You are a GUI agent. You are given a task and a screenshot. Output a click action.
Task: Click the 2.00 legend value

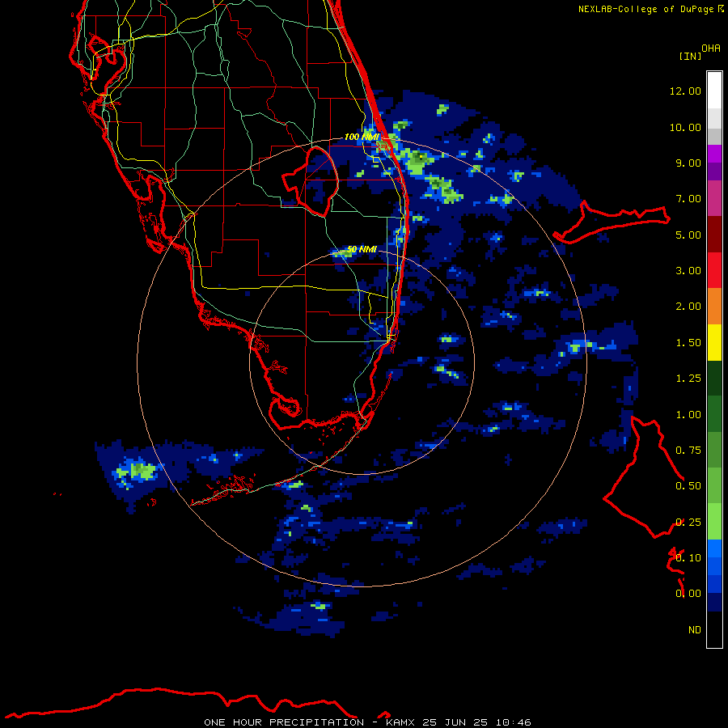[688, 307]
